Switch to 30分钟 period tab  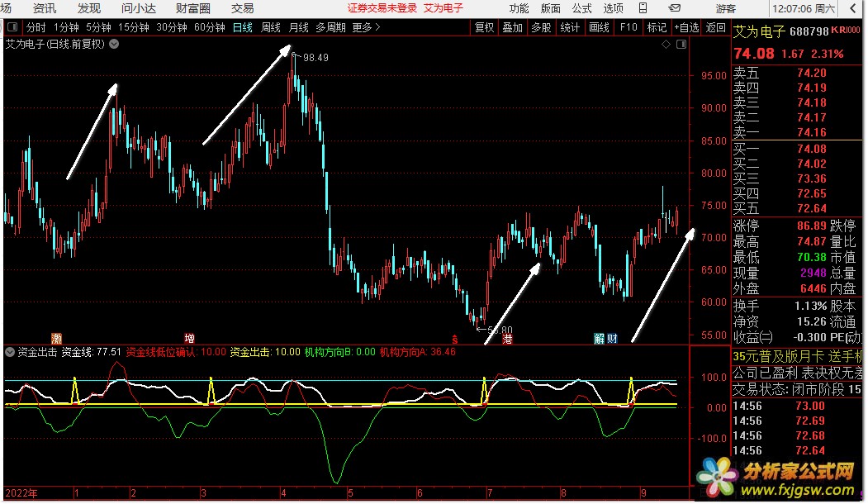171,27
